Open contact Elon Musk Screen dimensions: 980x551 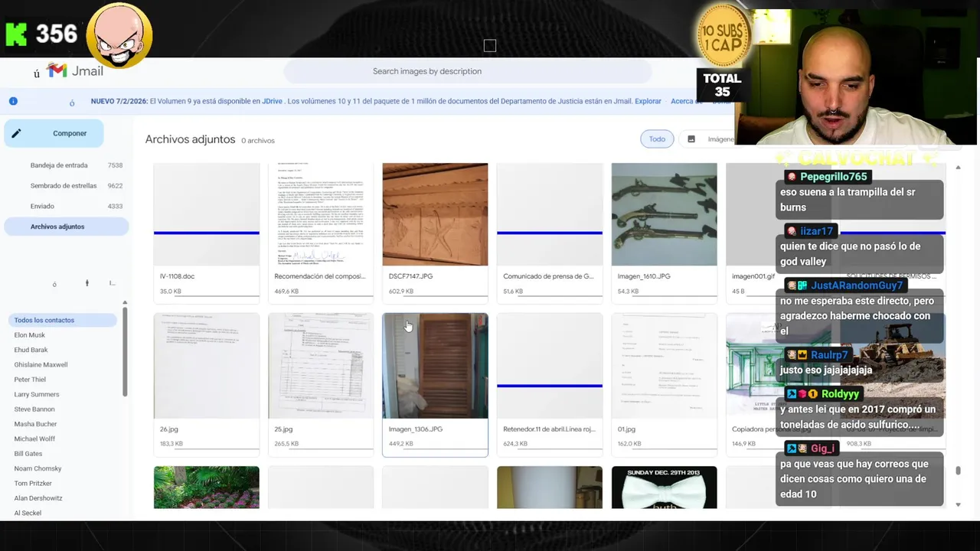click(29, 335)
